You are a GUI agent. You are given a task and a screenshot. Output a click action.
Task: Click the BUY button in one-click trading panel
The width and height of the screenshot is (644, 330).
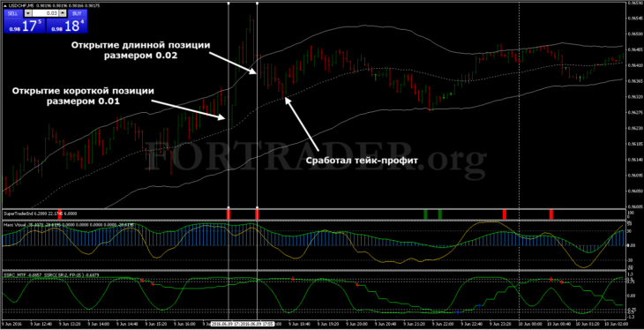pyautogui.click(x=77, y=13)
